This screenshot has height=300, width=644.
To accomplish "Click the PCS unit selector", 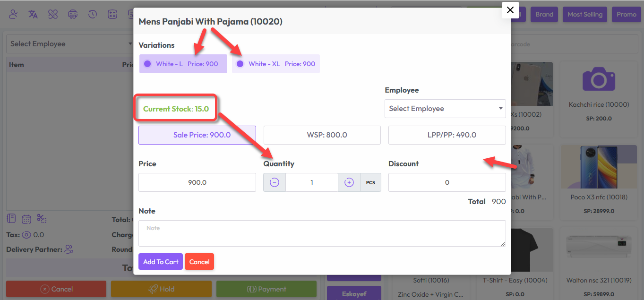I will point(370,182).
